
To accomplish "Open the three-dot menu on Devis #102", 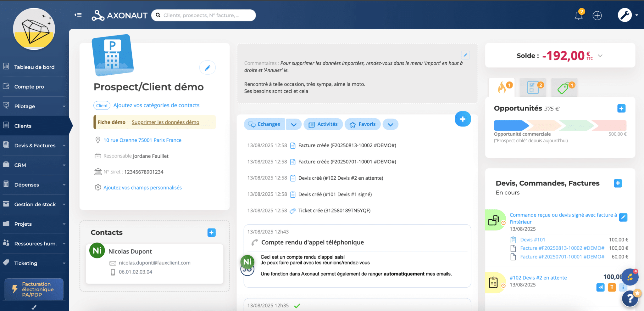I will point(623,287).
